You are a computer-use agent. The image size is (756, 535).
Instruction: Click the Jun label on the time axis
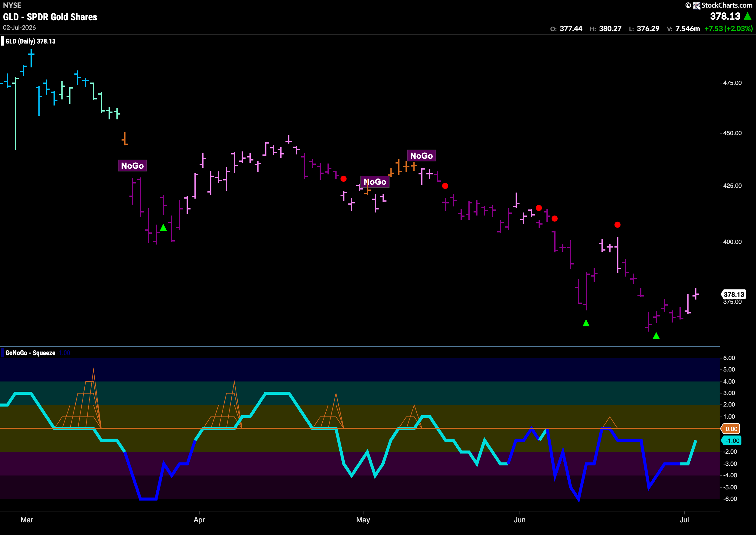520,520
